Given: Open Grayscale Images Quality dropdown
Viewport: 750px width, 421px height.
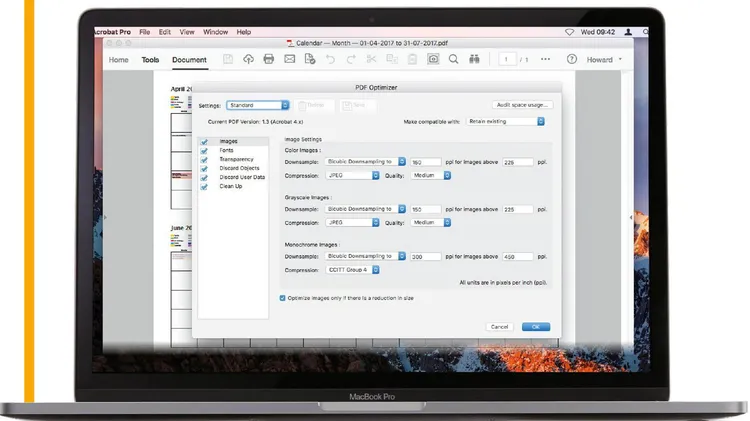Looking at the screenshot, I should coord(431,222).
